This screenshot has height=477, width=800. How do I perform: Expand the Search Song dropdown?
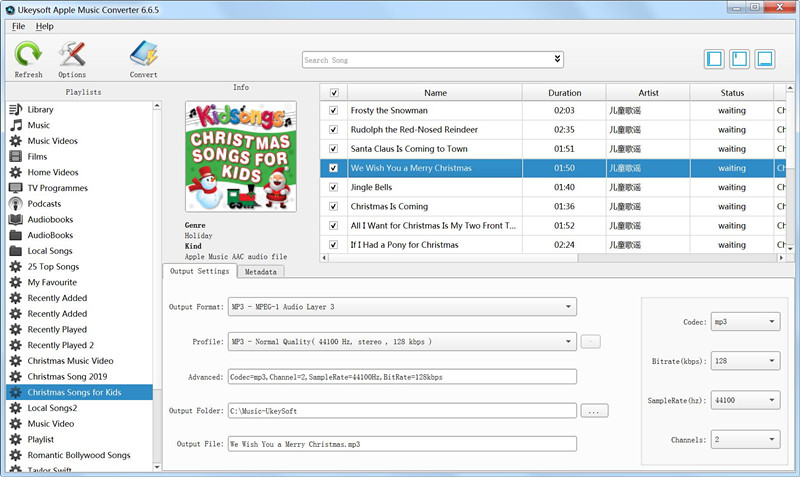click(x=557, y=59)
